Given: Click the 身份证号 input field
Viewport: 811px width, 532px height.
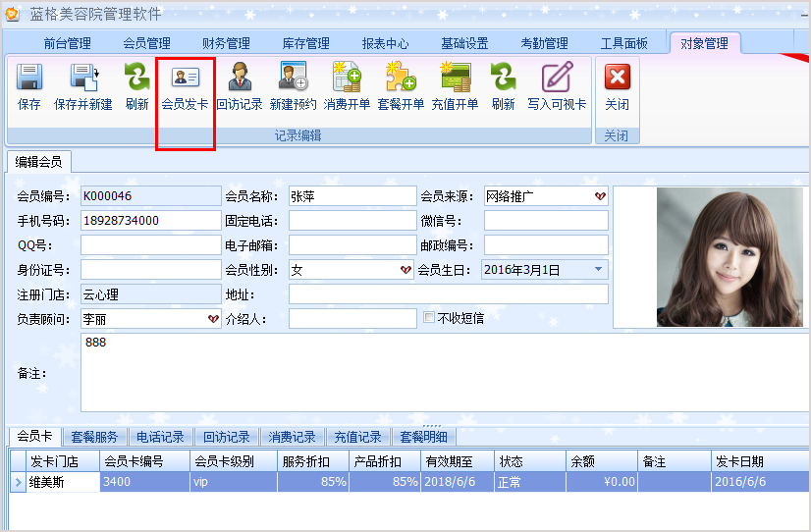Looking at the screenshot, I should pos(151,270).
